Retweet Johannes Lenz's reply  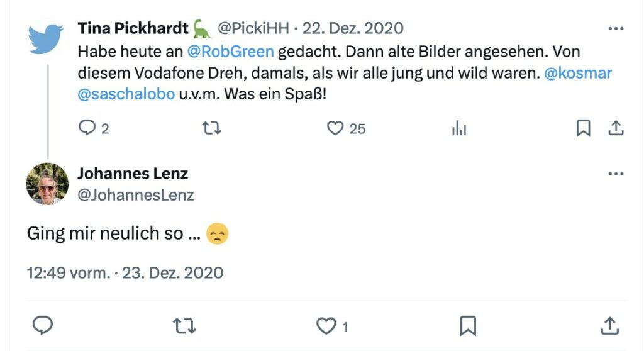point(184,326)
